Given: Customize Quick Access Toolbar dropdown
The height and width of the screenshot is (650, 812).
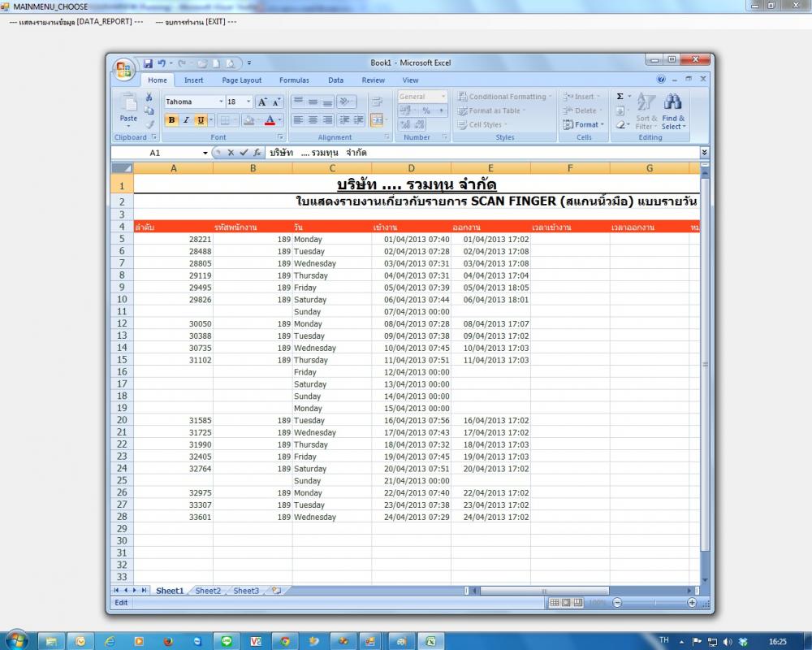Looking at the screenshot, I should (249, 63).
